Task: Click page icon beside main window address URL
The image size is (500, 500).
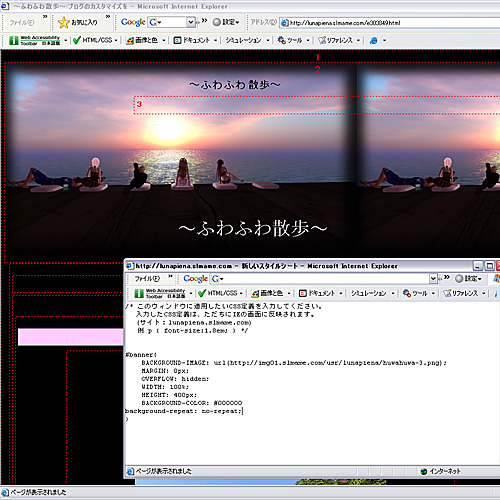Action: coord(284,23)
